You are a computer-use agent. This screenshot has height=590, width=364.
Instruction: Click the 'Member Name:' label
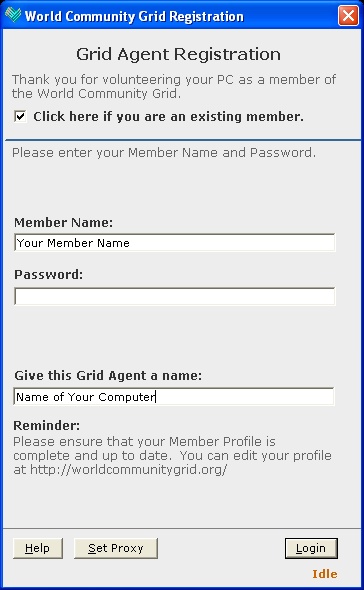pos(64,222)
